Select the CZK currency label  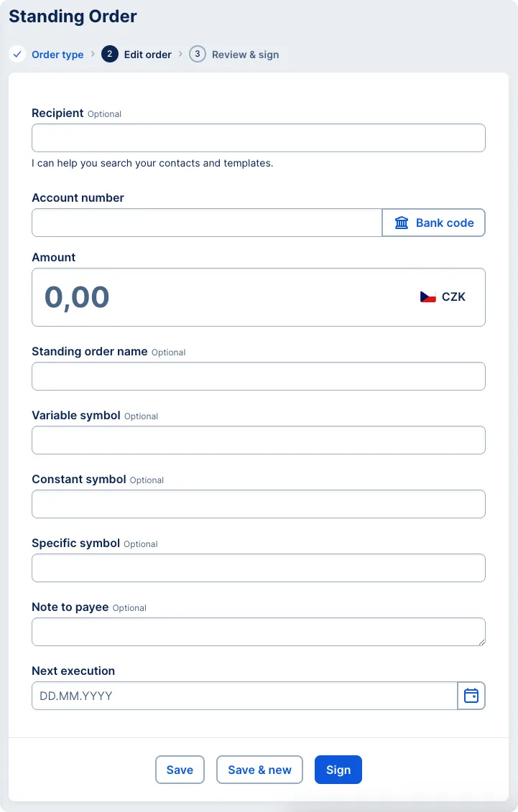coord(455,296)
